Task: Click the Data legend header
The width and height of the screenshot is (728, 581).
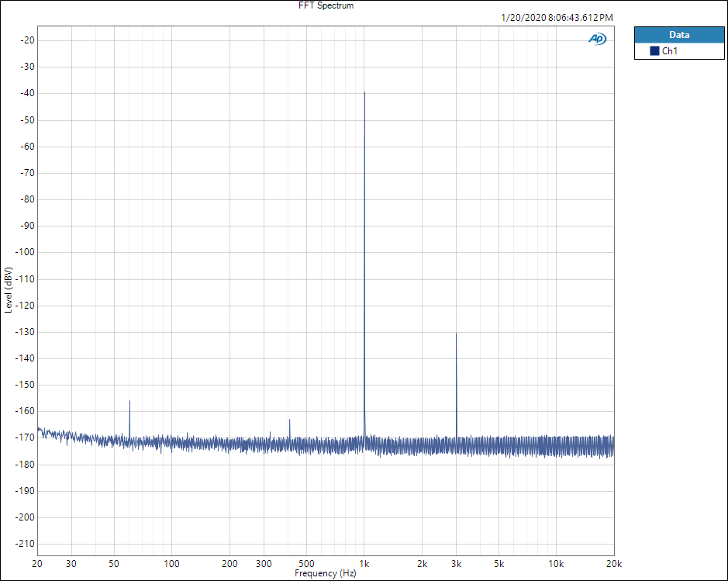Action: [679, 35]
